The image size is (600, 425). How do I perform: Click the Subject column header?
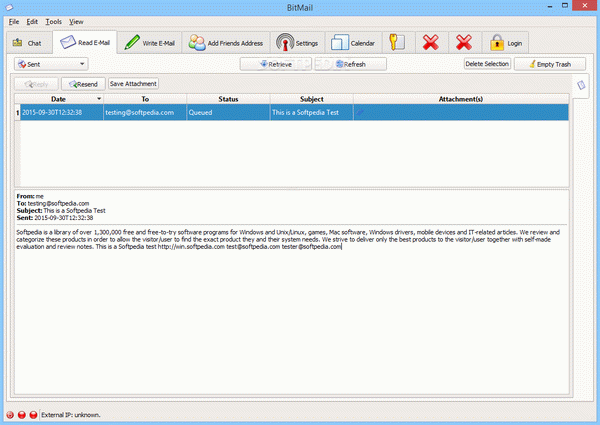tap(312, 99)
